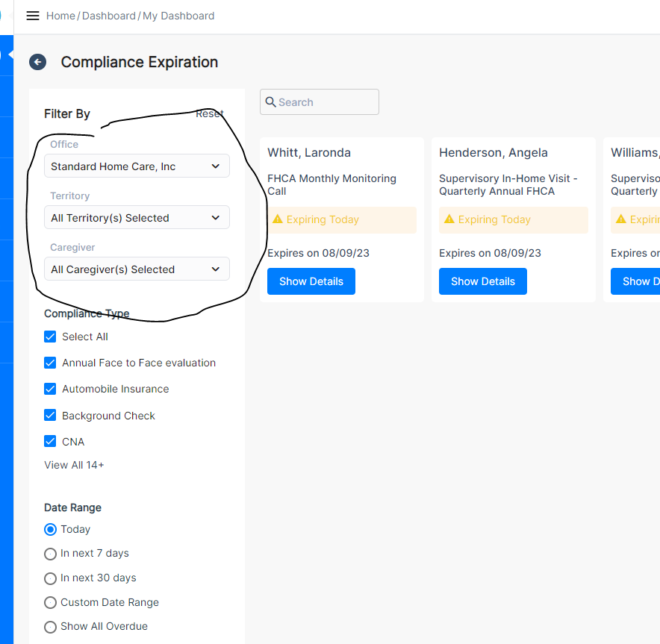Viewport: 660px width, 644px height.
Task: Select the In next 7 days option
Action: coord(51,554)
